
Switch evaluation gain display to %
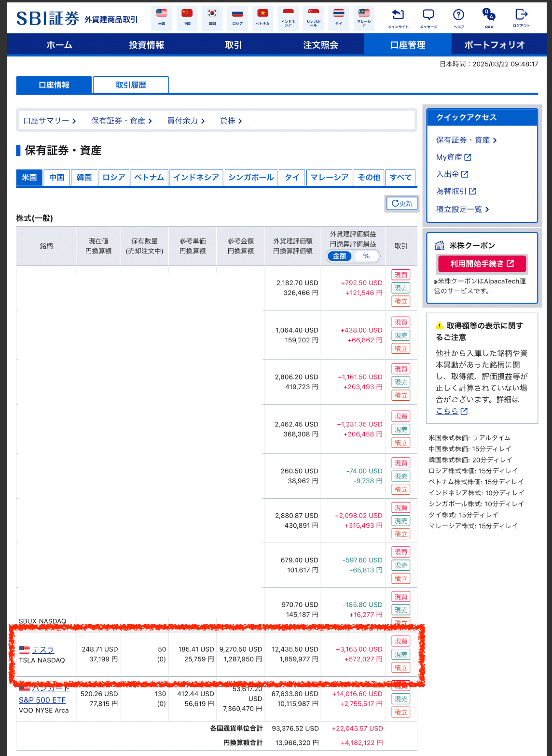click(367, 256)
